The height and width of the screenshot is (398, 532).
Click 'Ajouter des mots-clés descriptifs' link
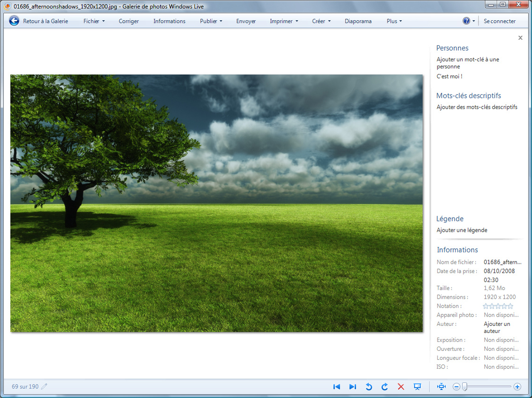pos(477,107)
